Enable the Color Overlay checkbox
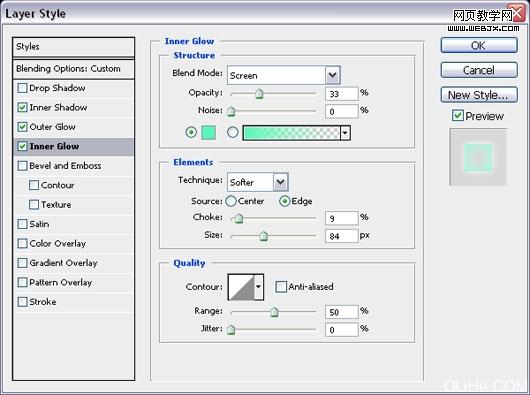 [x=22, y=244]
